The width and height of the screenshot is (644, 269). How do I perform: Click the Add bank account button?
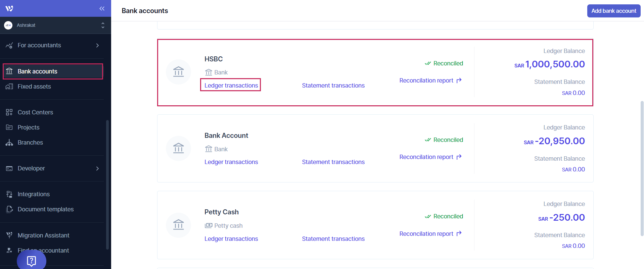point(613,11)
